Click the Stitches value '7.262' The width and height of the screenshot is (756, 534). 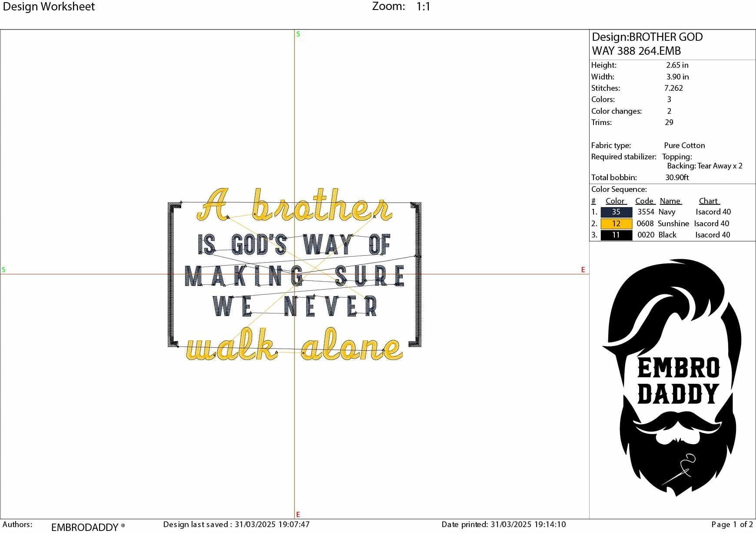(x=673, y=88)
